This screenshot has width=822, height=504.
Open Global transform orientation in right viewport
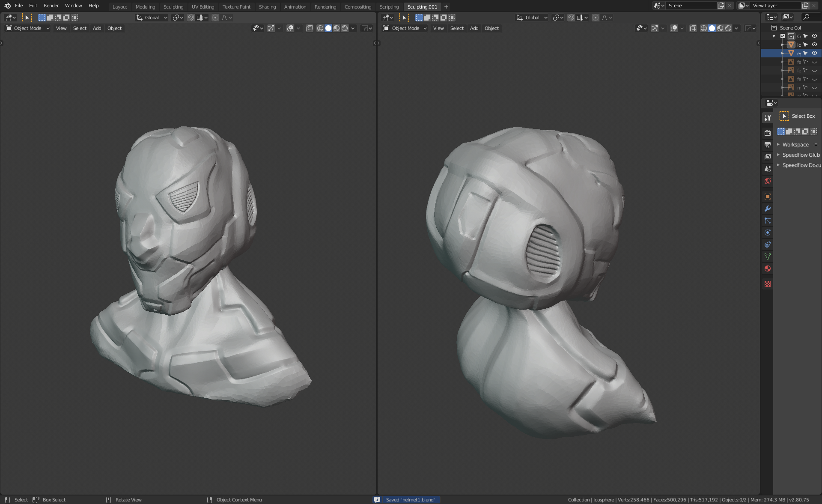click(532, 18)
